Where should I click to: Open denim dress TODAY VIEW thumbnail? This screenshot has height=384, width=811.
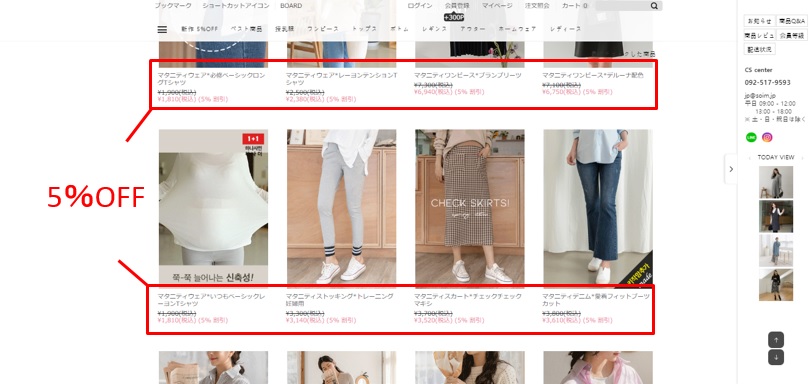776,250
